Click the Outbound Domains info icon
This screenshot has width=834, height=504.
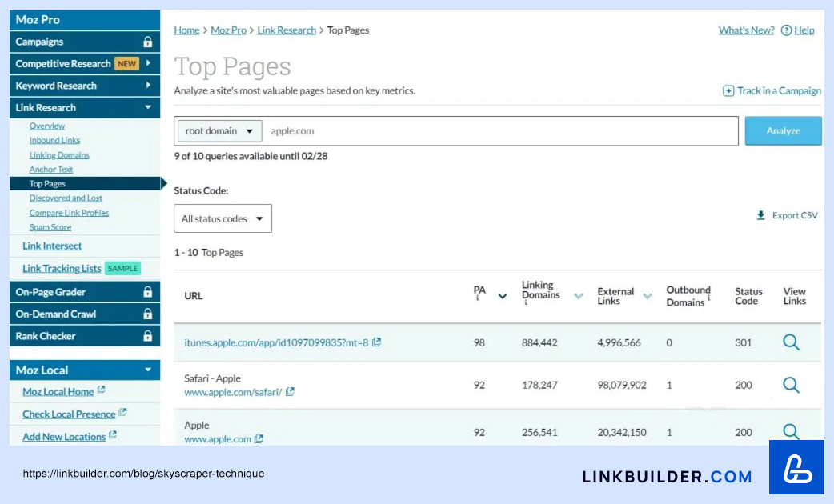[x=709, y=298]
